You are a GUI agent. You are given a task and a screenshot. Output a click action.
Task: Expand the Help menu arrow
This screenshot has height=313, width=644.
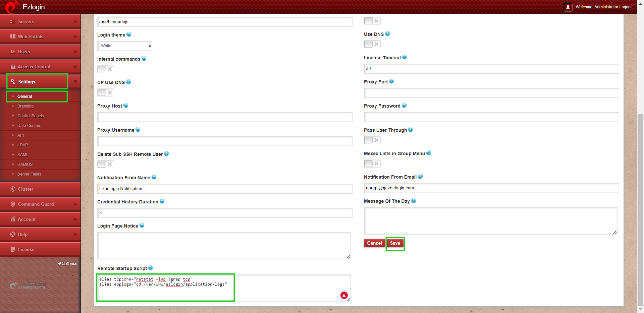(75, 234)
